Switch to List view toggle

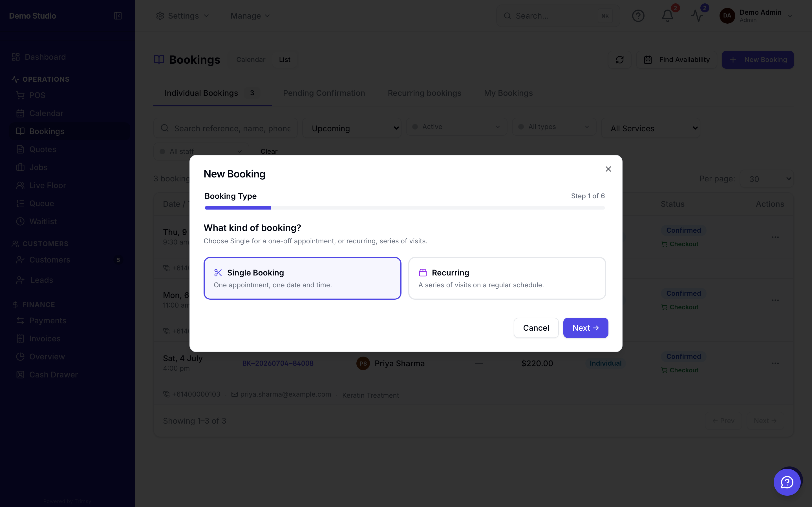click(x=284, y=60)
